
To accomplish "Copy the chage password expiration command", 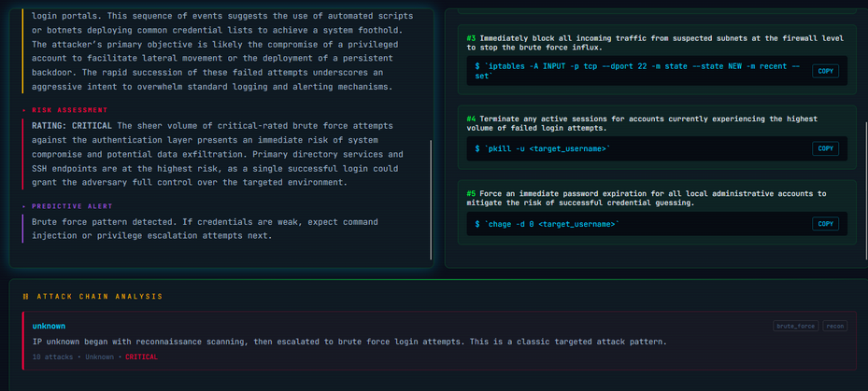I will point(825,224).
